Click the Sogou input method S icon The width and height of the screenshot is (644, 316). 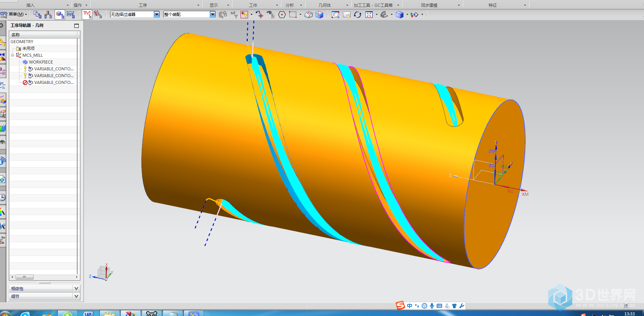400,305
